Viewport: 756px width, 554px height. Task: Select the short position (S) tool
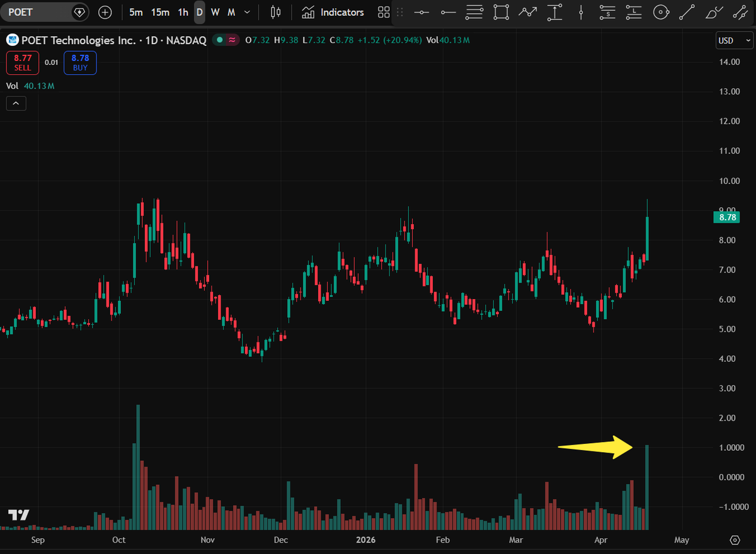coord(607,12)
